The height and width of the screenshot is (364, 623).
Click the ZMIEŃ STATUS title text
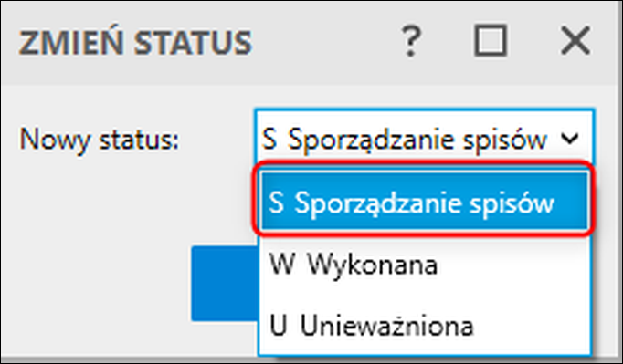pyautogui.click(x=135, y=42)
